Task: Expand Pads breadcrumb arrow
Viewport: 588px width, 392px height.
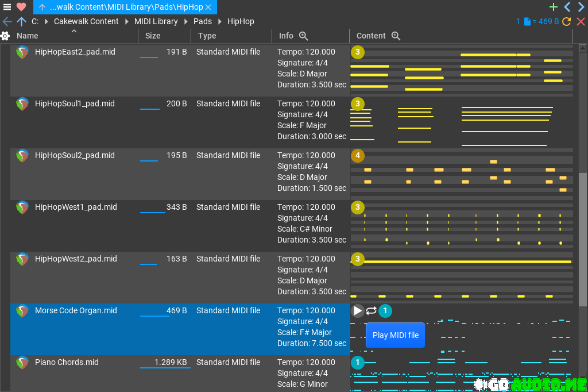Action: coord(220,21)
